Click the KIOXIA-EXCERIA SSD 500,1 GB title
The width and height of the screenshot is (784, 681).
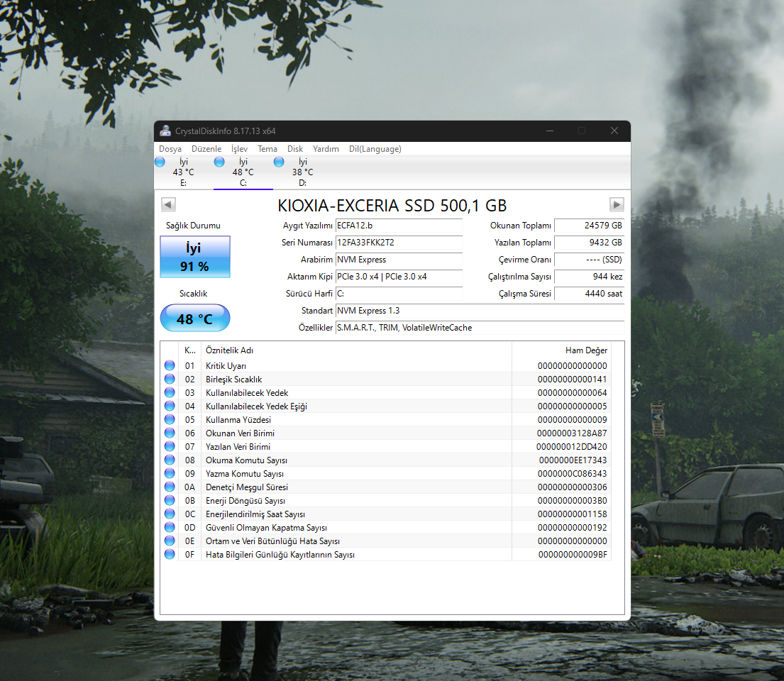click(392, 206)
